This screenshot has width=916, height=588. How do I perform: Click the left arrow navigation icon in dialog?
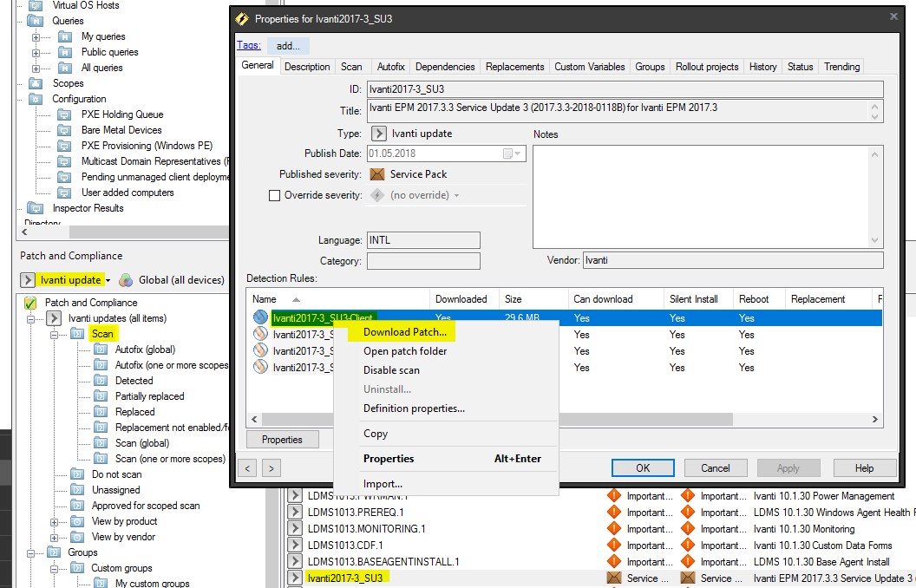[x=247, y=467]
